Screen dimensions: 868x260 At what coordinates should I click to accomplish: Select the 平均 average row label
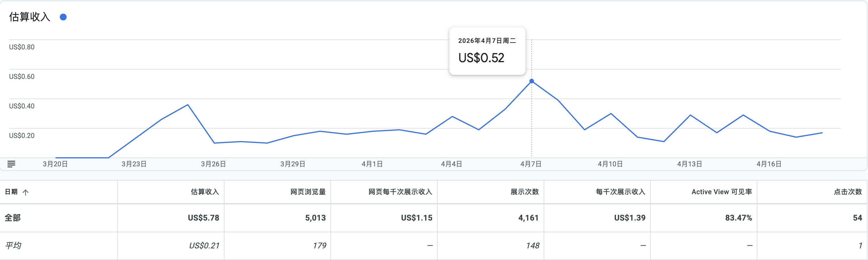pos(13,246)
